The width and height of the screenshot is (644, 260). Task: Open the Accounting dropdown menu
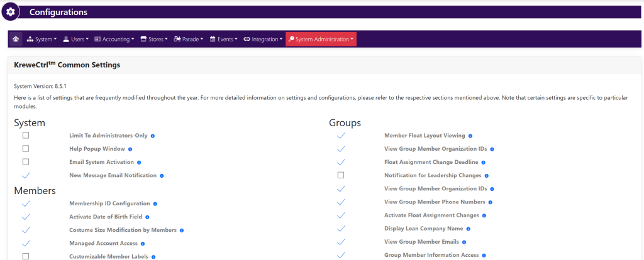(x=114, y=39)
